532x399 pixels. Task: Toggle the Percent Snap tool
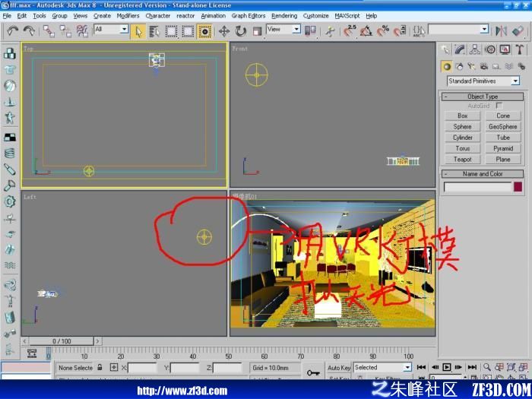coord(383,31)
